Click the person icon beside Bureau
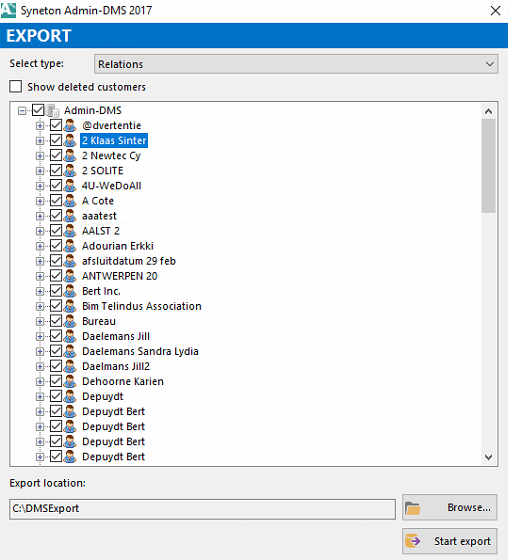The height and width of the screenshot is (560, 508). pos(70,321)
